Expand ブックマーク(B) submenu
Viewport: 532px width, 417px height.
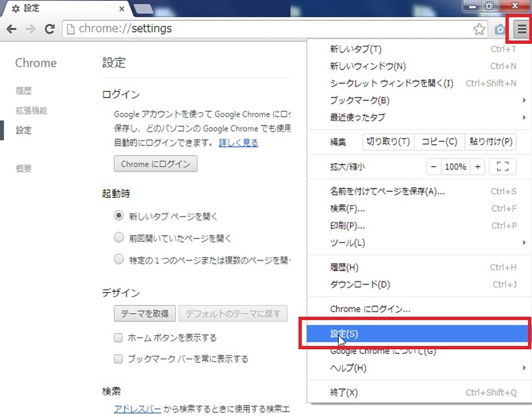tap(419, 100)
